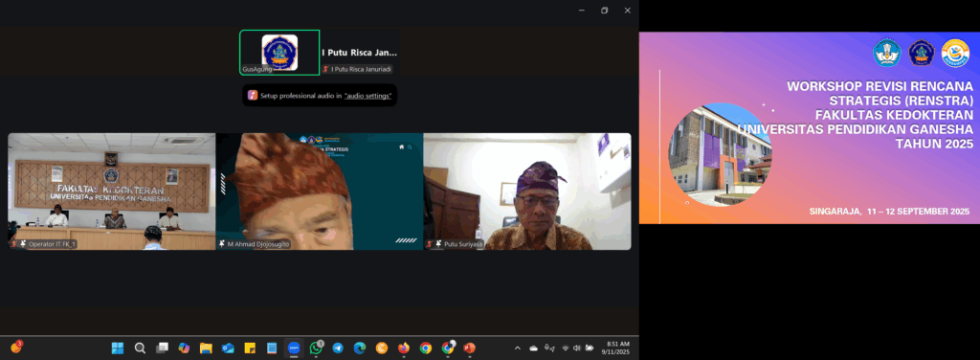Open Task View from the taskbar
This screenshot has height=360, width=980.
[162, 349]
